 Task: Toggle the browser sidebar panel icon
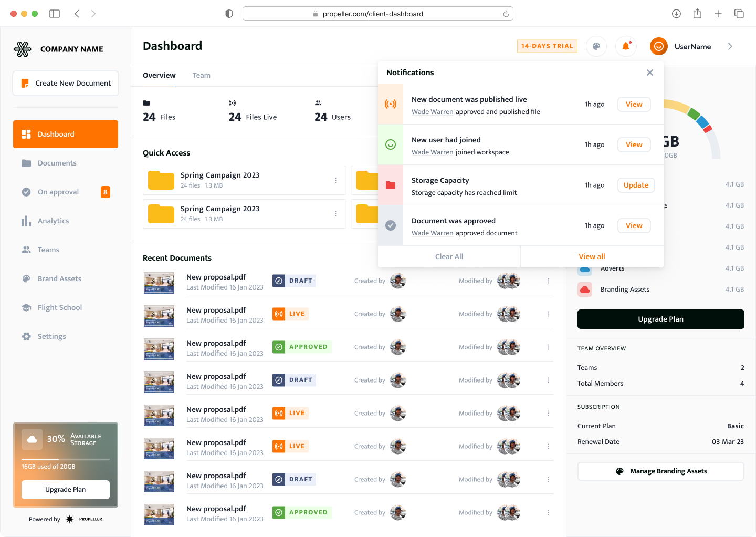[55, 14]
